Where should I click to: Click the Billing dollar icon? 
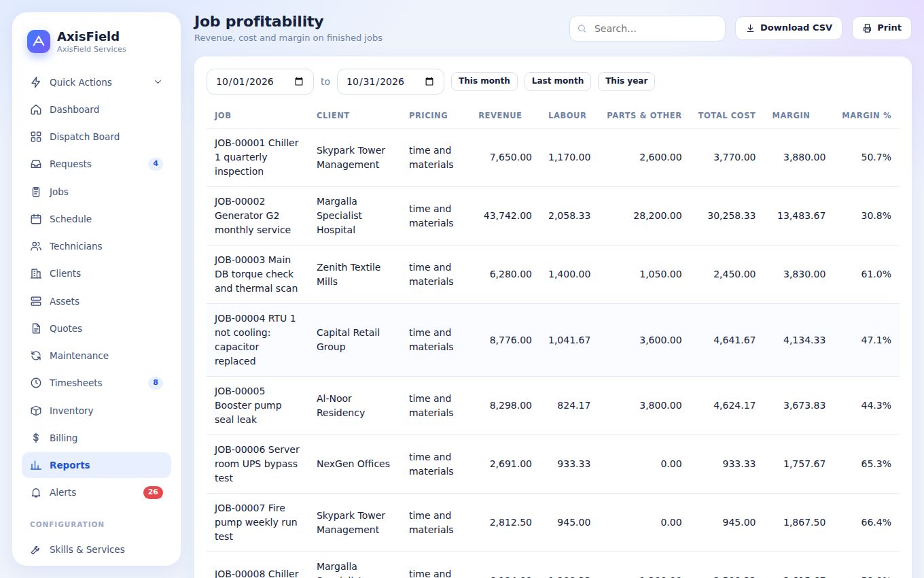(x=36, y=438)
